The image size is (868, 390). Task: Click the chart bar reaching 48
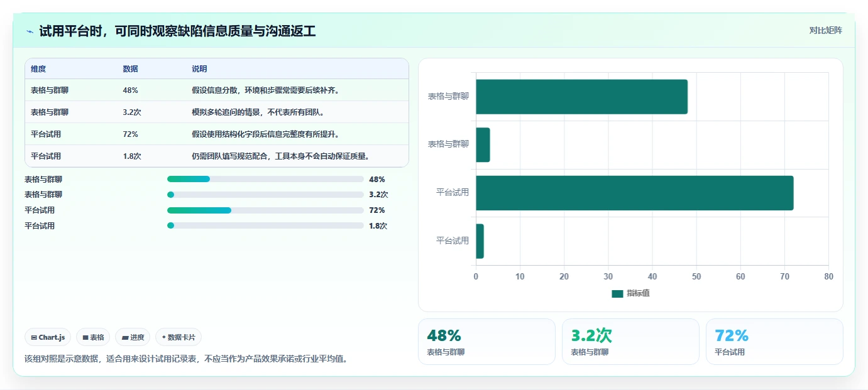point(581,97)
